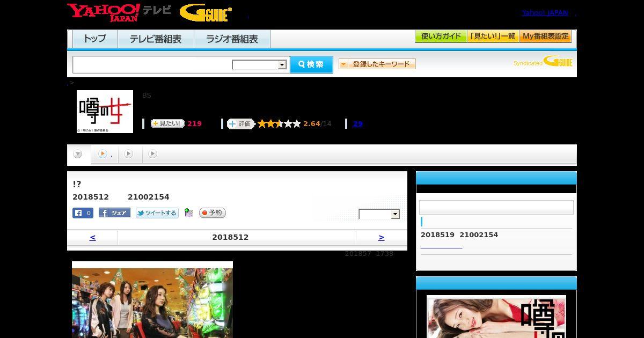Screen dimensions: 644x338
Task: Go to previous broadcast with < link
Action: point(92,237)
